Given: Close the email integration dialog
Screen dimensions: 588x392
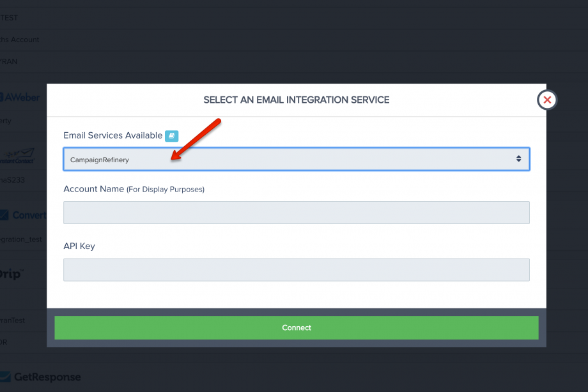Looking at the screenshot, I should pyautogui.click(x=547, y=100).
